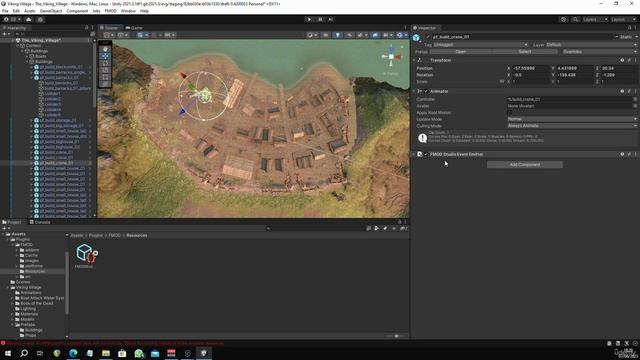
Task: Click Add Component button
Action: [x=524, y=164]
